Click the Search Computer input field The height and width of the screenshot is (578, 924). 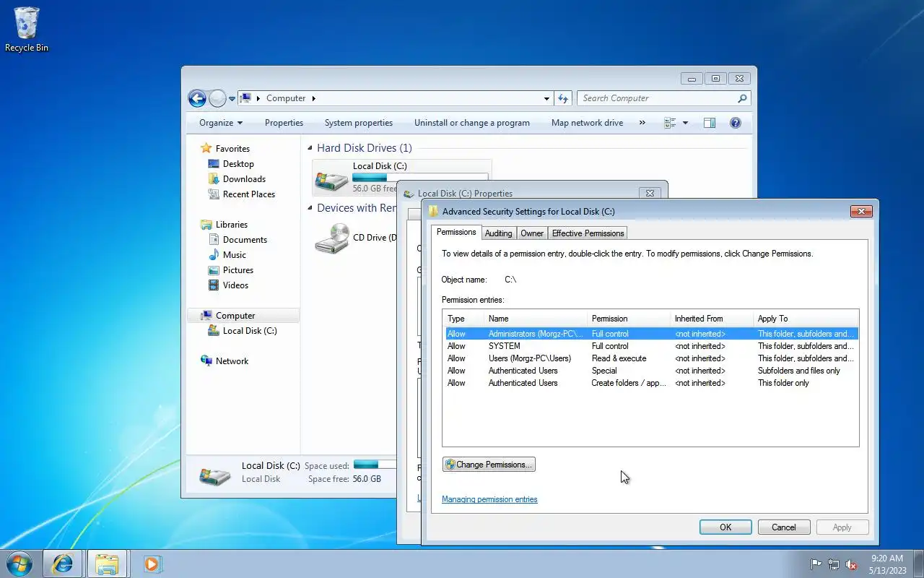(657, 98)
